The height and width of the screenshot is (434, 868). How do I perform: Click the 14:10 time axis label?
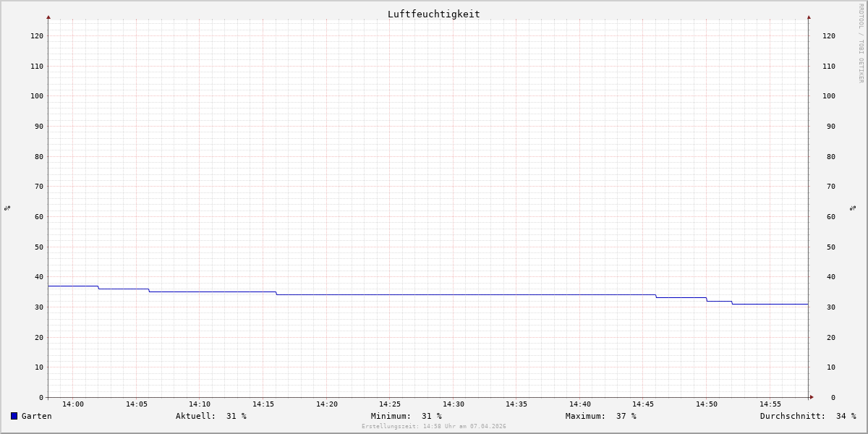coord(200,404)
